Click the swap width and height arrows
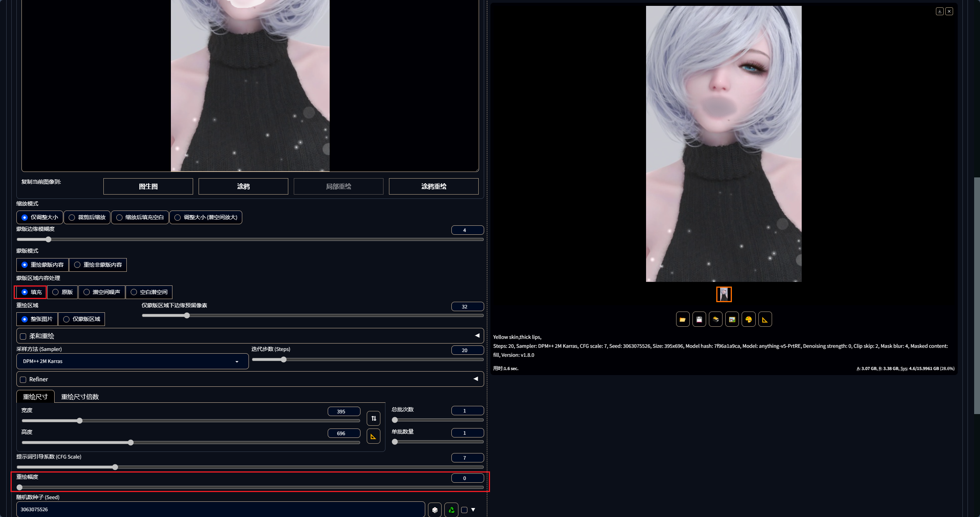 [x=373, y=418]
